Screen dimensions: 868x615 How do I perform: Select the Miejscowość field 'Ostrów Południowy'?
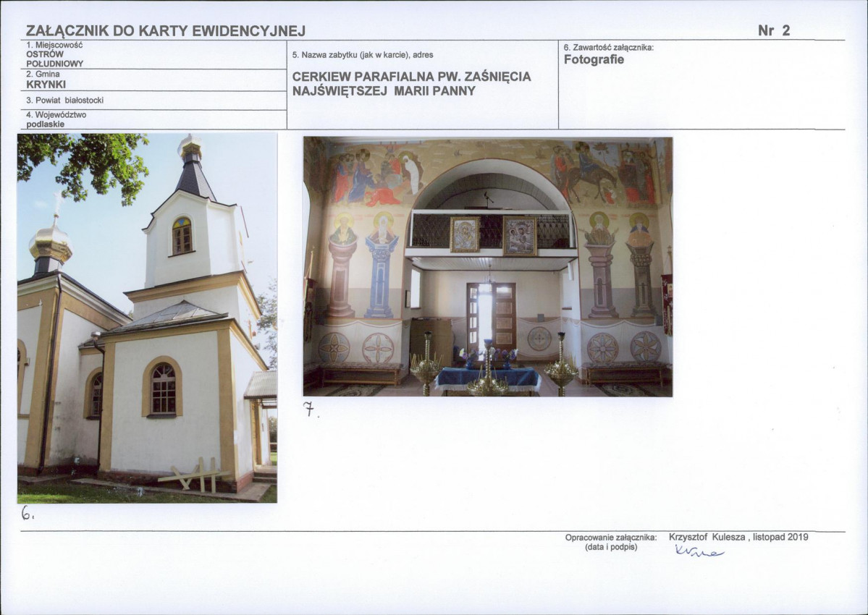click(x=55, y=59)
